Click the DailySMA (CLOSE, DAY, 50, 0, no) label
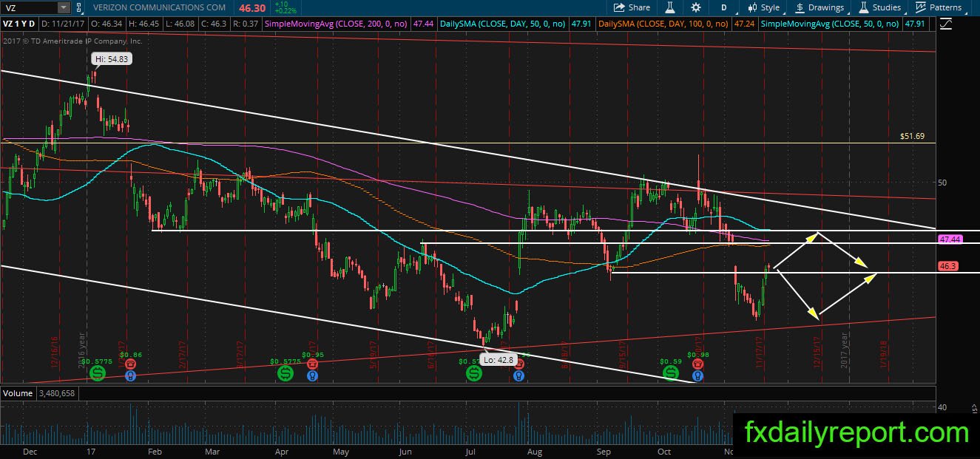The width and height of the screenshot is (980, 459). point(503,24)
